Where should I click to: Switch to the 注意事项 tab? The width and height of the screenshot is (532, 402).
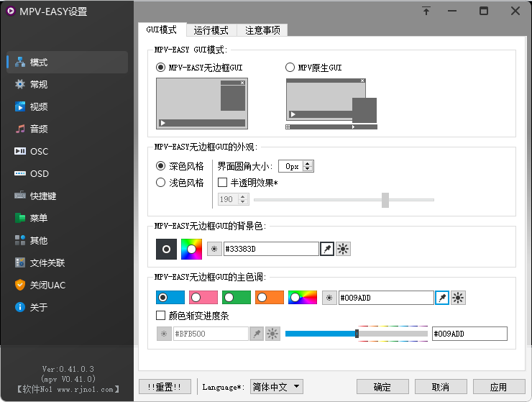pos(262,30)
